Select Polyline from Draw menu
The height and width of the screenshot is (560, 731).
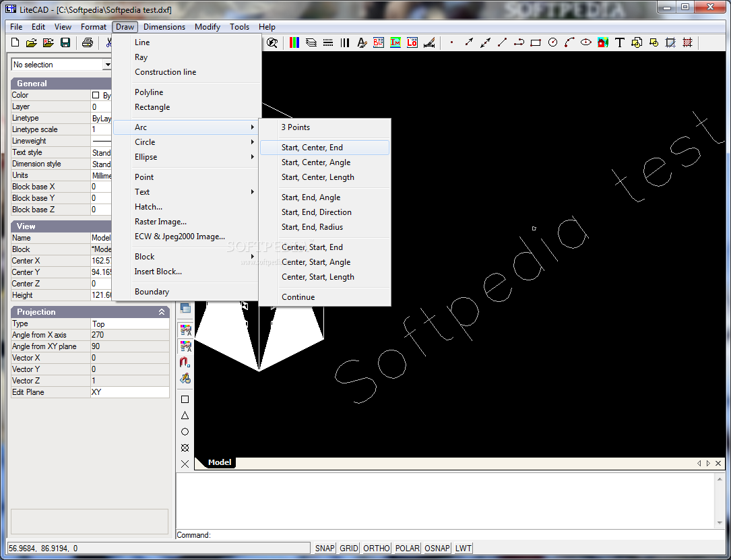187,92
